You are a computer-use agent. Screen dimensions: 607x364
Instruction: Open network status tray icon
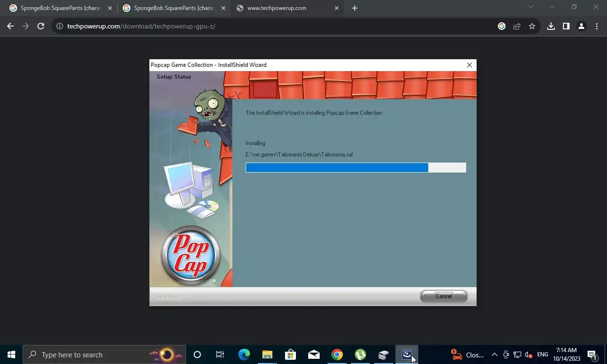[517, 355]
